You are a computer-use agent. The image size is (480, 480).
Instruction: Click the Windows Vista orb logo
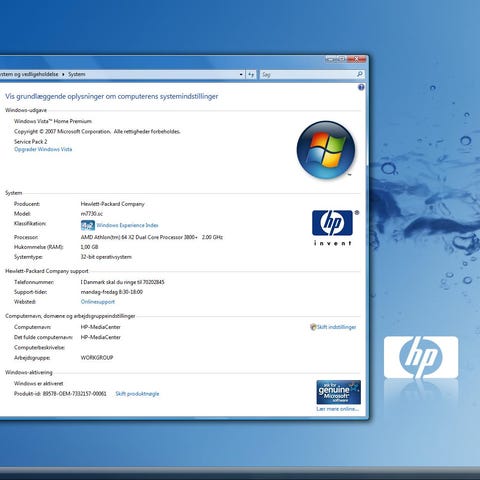click(x=326, y=150)
